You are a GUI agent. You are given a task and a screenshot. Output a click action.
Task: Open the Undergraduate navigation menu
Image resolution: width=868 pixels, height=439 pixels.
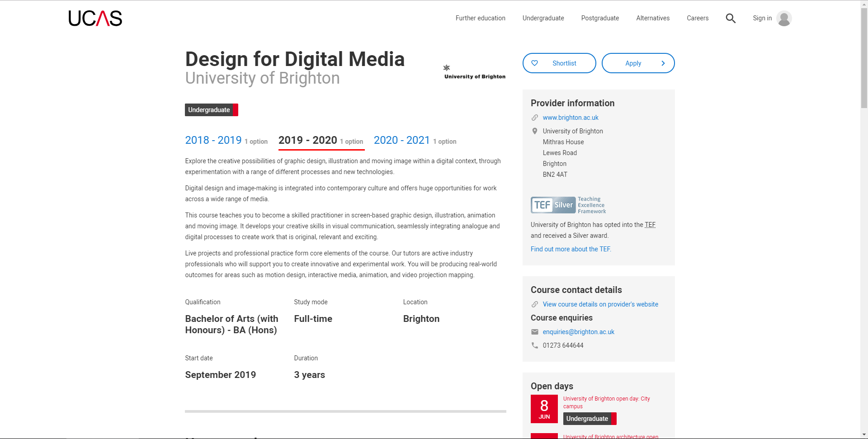[543, 18]
